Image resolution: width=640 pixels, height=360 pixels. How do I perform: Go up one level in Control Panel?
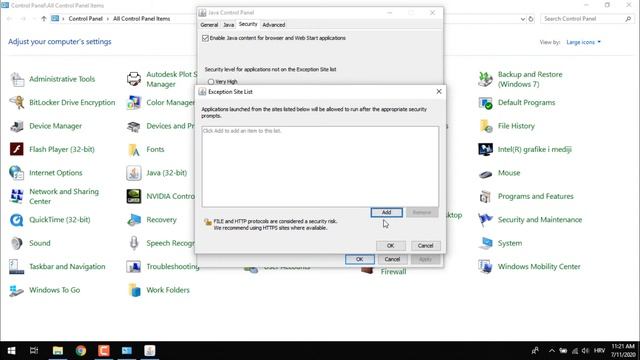44,19
